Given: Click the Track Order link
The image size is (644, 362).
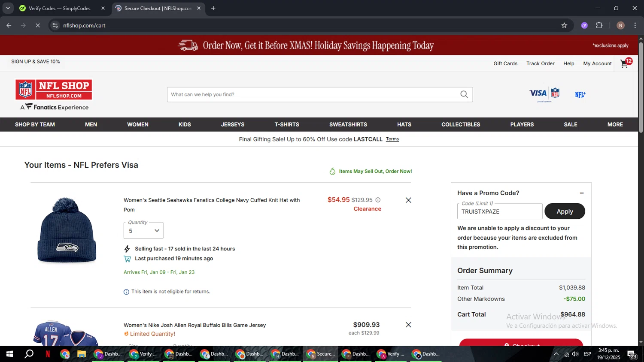Looking at the screenshot, I should click(x=541, y=63).
